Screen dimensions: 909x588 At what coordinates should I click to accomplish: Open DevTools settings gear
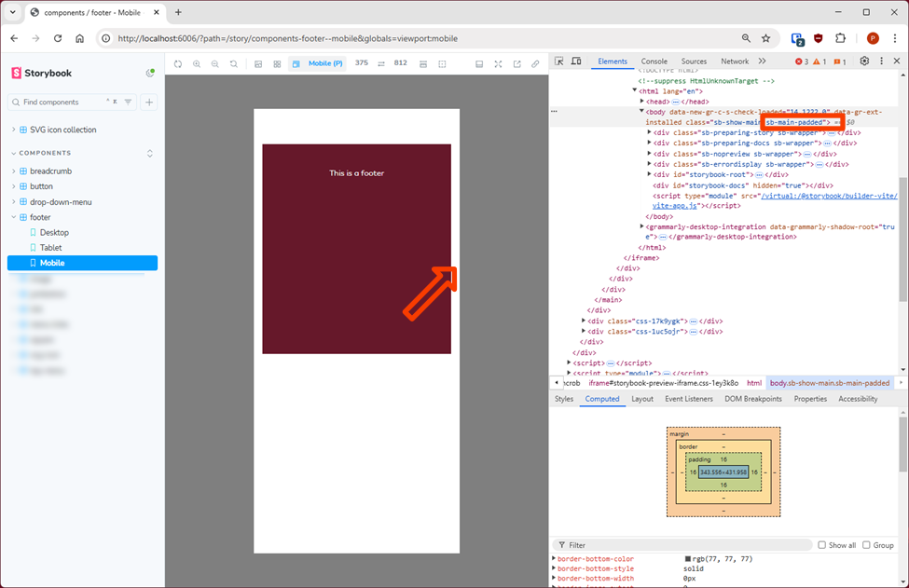pyautogui.click(x=864, y=61)
